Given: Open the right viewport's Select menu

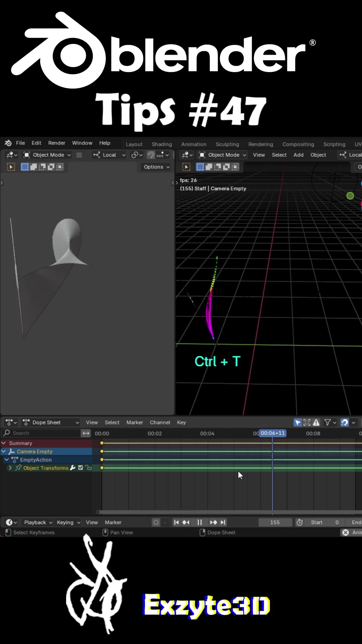Looking at the screenshot, I should tap(279, 155).
